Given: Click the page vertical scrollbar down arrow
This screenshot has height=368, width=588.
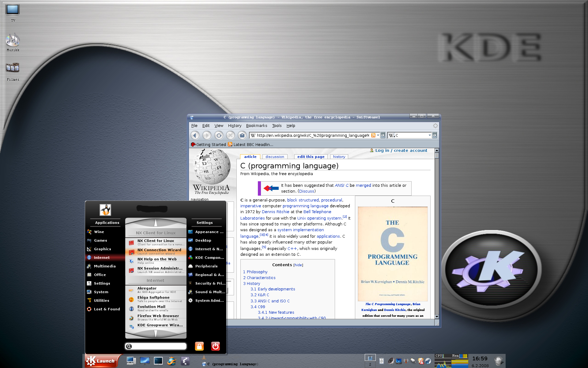Looking at the screenshot, I should tap(437, 316).
